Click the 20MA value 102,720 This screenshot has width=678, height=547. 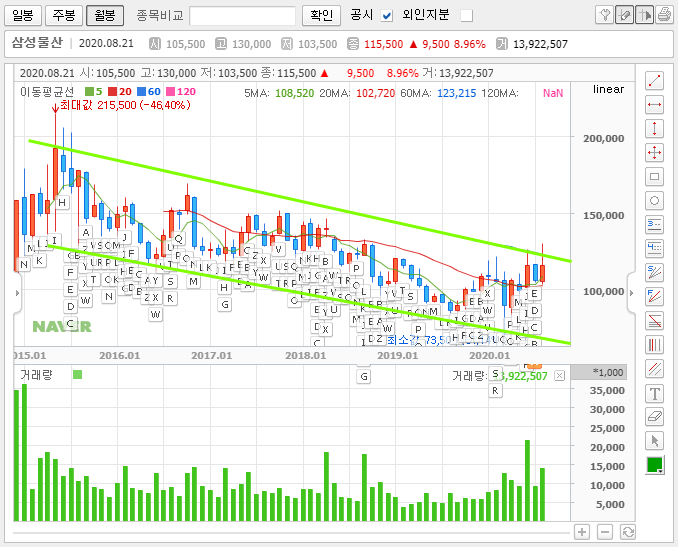coord(375,93)
